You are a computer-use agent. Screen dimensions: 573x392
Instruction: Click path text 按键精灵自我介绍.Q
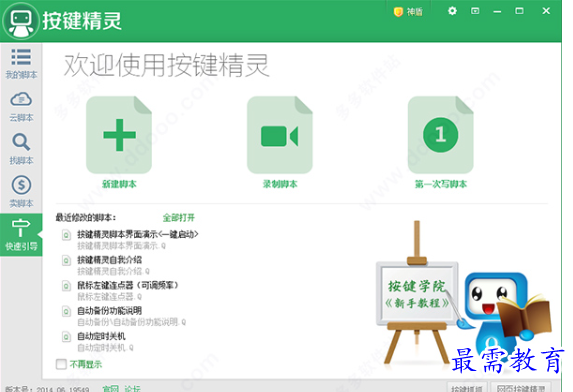click(113, 271)
